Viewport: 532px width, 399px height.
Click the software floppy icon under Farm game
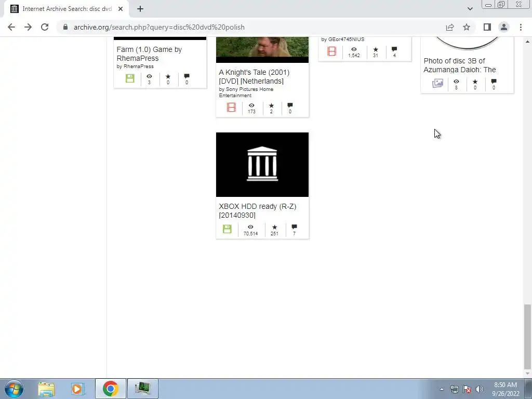tap(130, 78)
